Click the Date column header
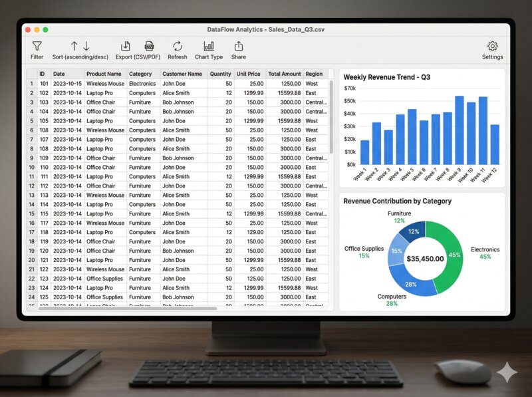Viewport: 532px width, 397px height. click(x=59, y=74)
